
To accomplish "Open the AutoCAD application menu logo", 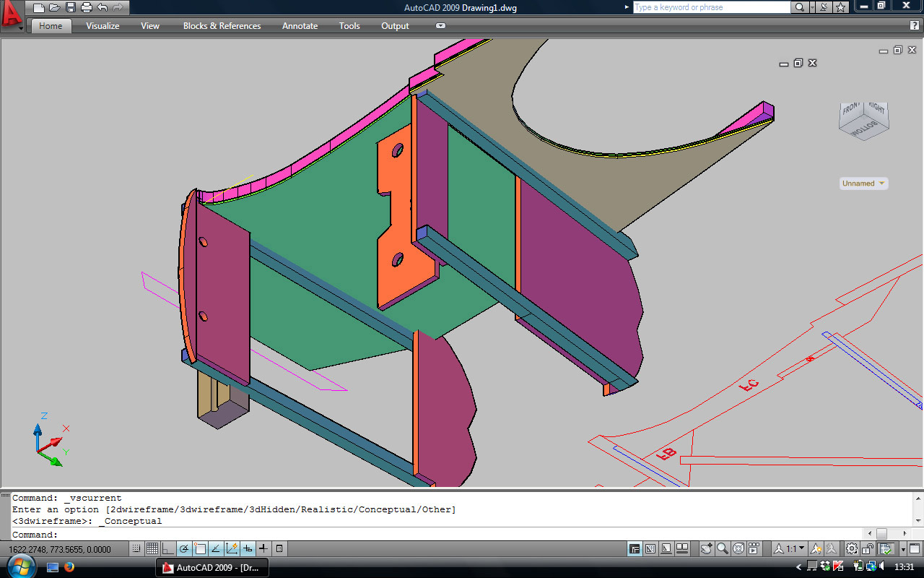I will [12, 14].
